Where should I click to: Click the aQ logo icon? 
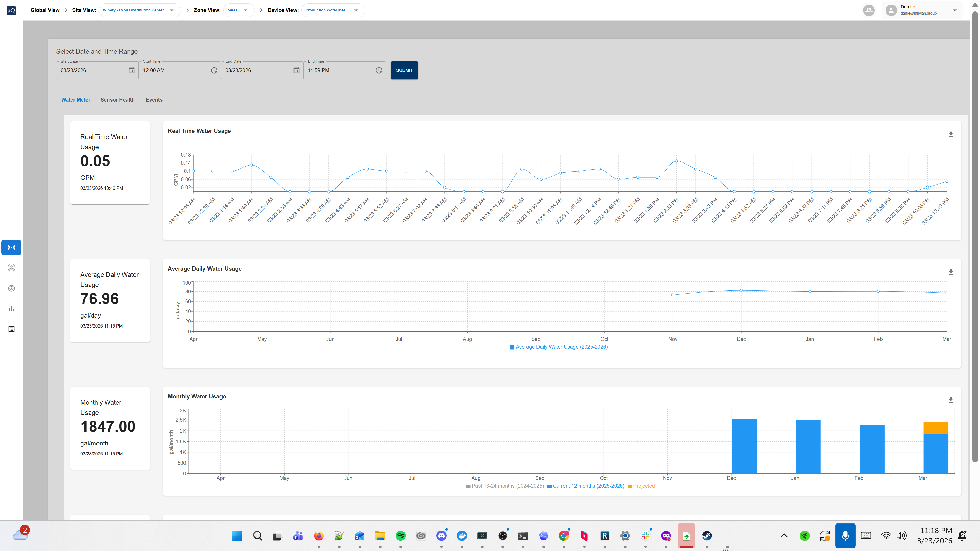click(x=11, y=11)
